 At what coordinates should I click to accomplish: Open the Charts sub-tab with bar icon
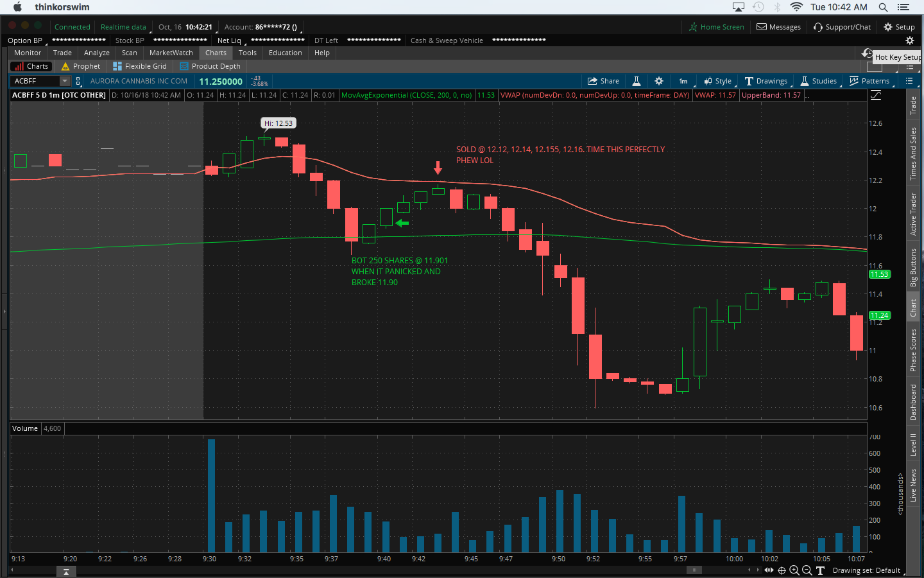click(31, 66)
